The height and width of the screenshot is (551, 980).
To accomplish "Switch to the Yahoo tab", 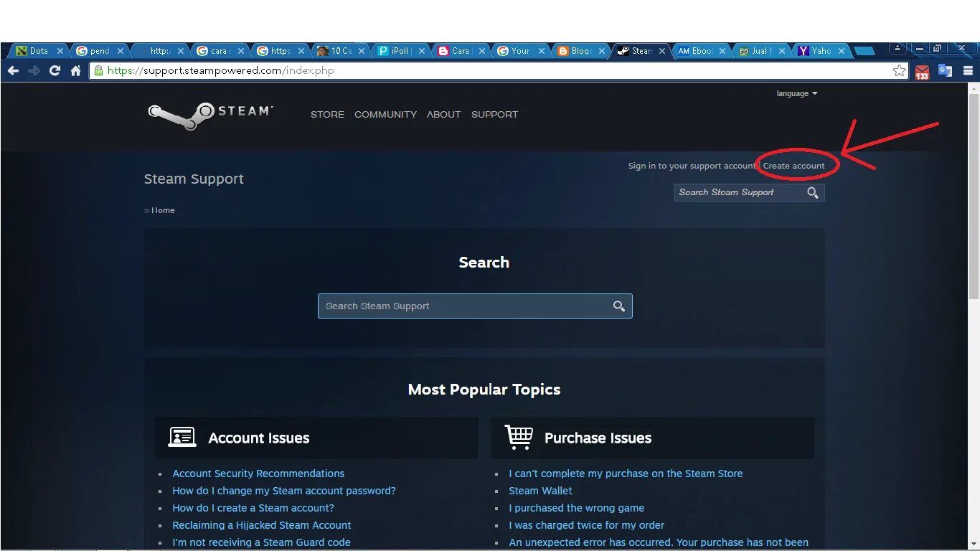I will [x=822, y=51].
